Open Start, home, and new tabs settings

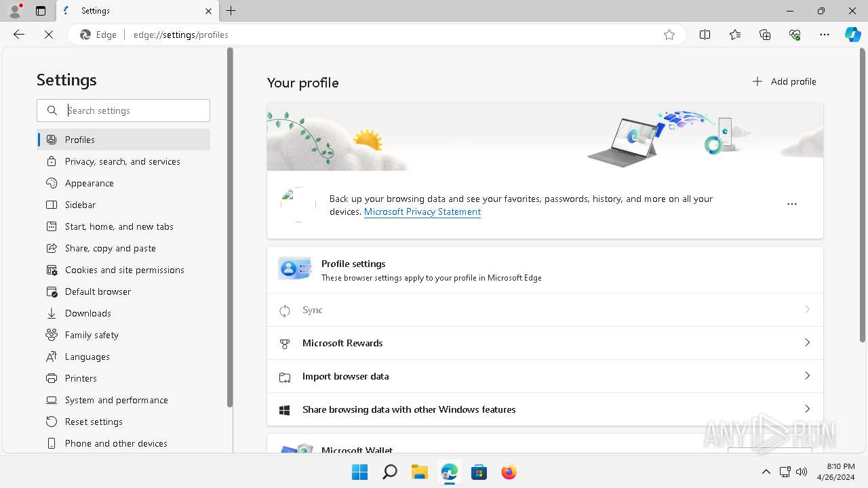tap(123, 226)
